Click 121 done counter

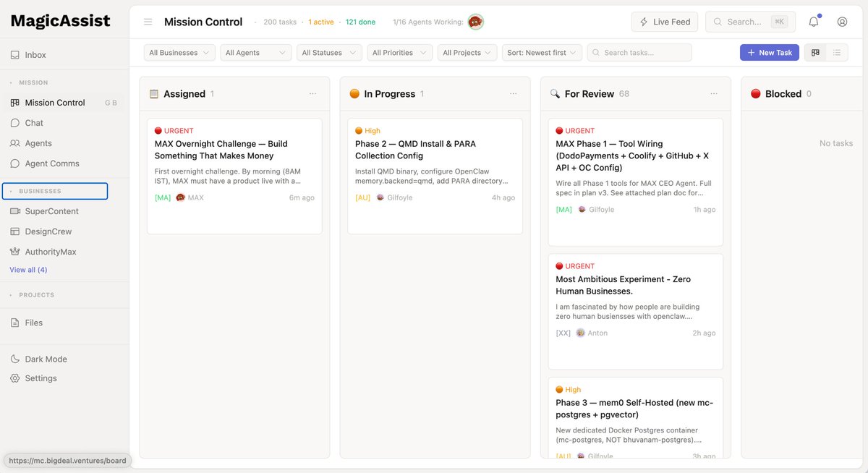[x=360, y=22]
